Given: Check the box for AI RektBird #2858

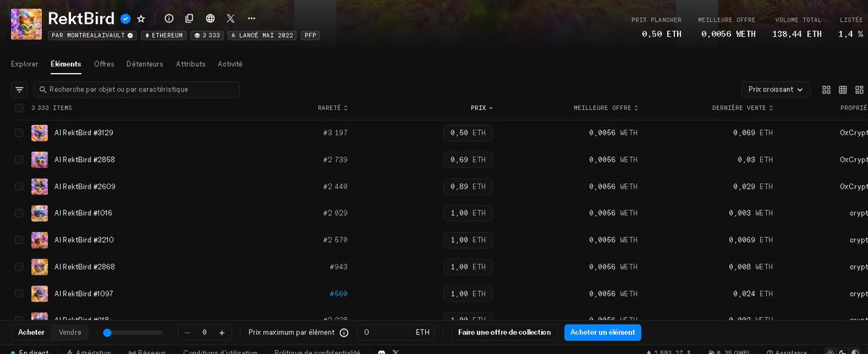Looking at the screenshot, I should (19, 160).
